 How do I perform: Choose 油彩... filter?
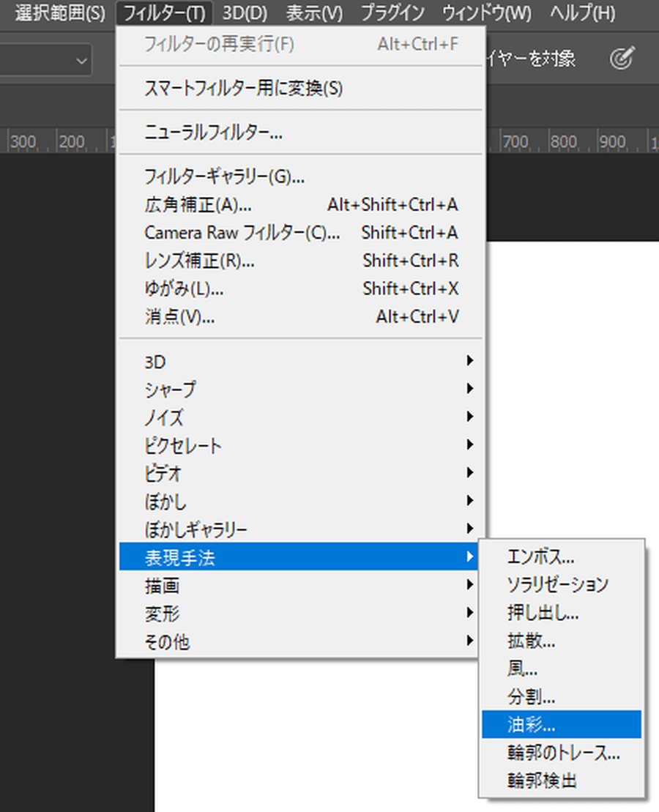tap(562, 724)
